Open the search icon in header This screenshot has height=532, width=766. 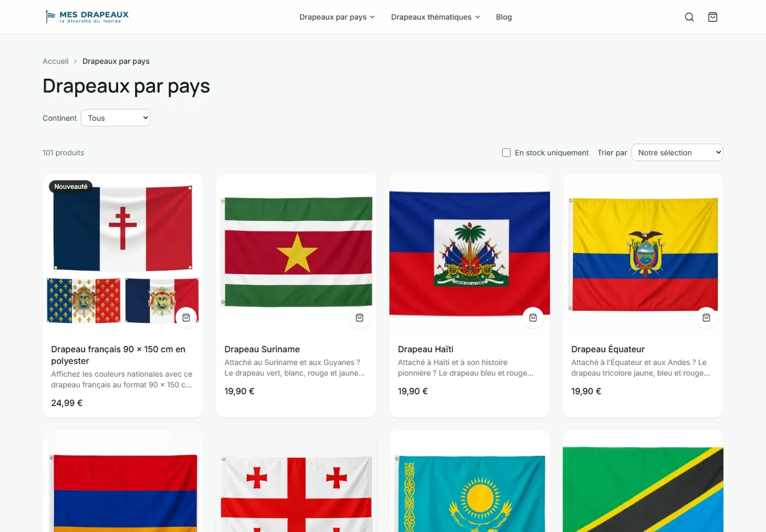pos(689,17)
